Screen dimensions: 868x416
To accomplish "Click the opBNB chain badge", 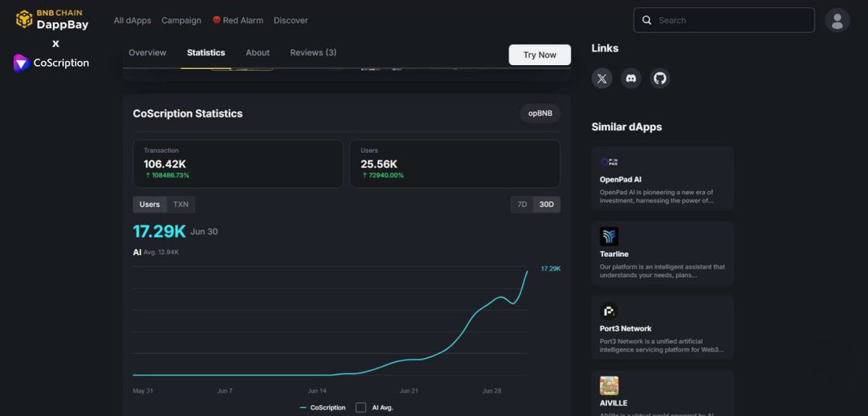I will click(540, 114).
